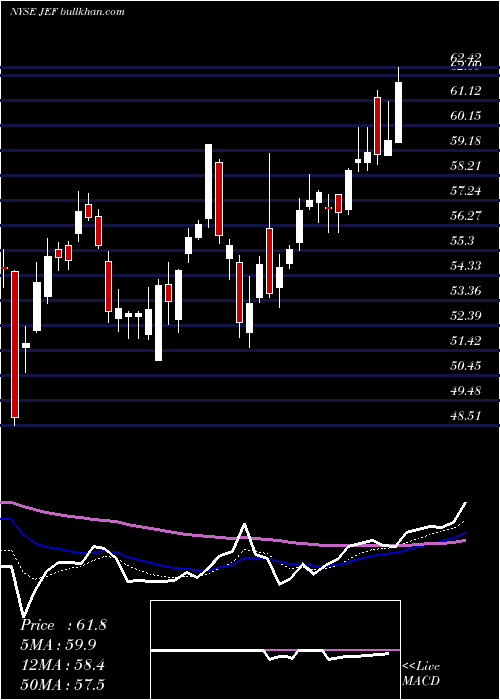Click the 62.42 top price label
500x700 pixels.
click(x=466, y=57)
